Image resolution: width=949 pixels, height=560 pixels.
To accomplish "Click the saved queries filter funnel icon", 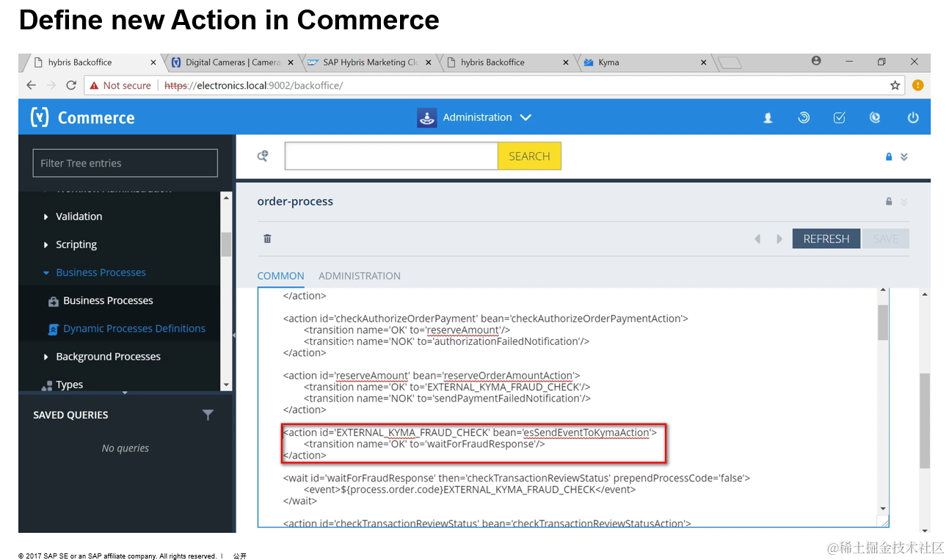I will coord(208,415).
